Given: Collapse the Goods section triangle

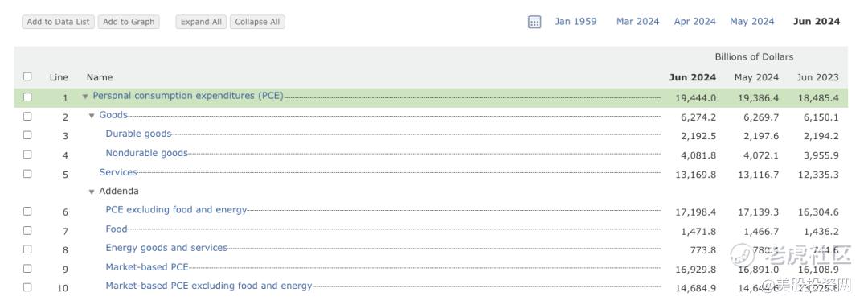Looking at the screenshot, I should point(92,116).
